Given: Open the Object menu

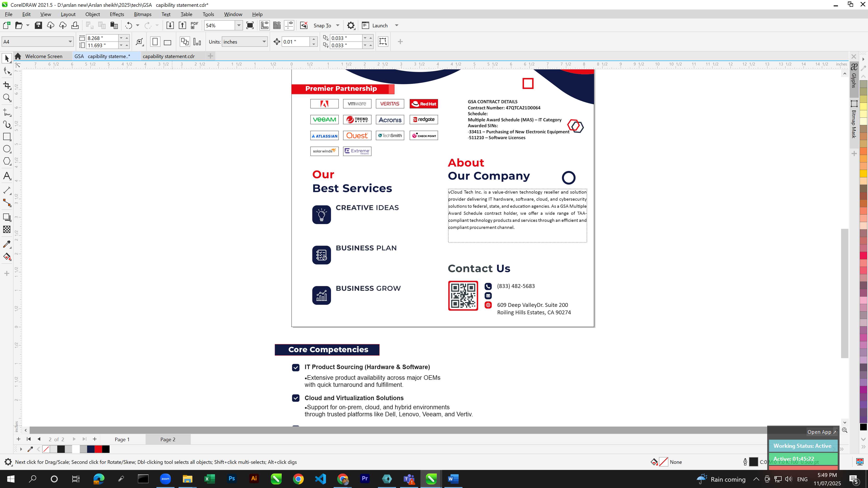Looking at the screenshot, I should [x=93, y=14].
